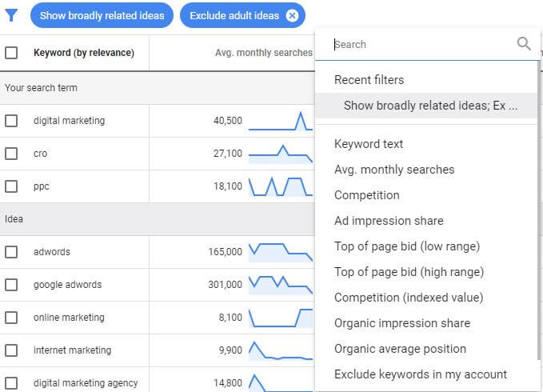Image resolution: width=543 pixels, height=392 pixels.
Task: Click keyword text 'adwords'
Action: [x=52, y=252]
